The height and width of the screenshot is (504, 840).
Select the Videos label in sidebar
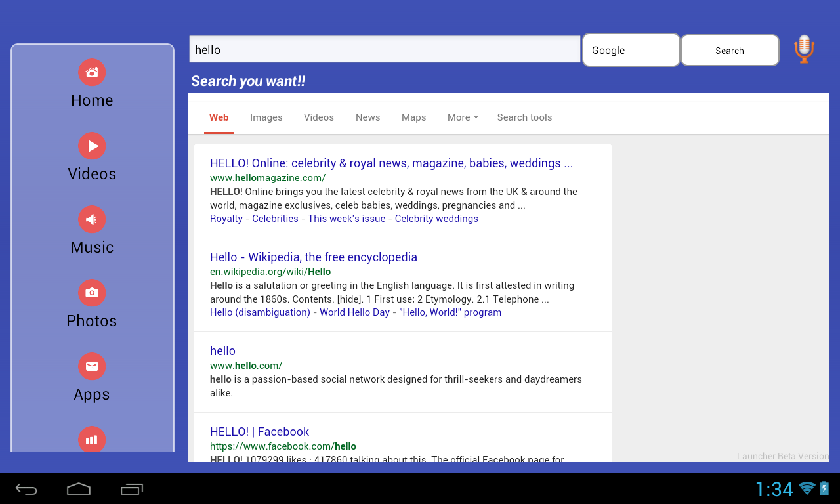[92, 174]
